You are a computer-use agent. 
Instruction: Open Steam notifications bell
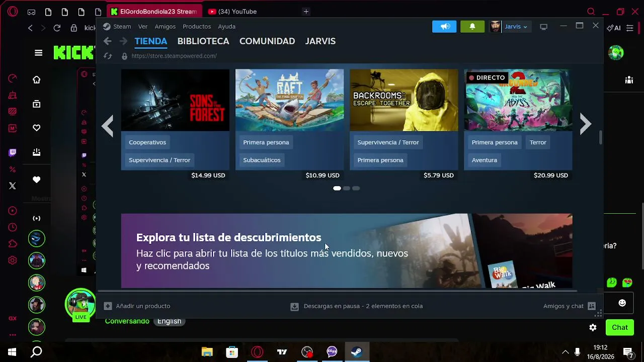pos(472,27)
